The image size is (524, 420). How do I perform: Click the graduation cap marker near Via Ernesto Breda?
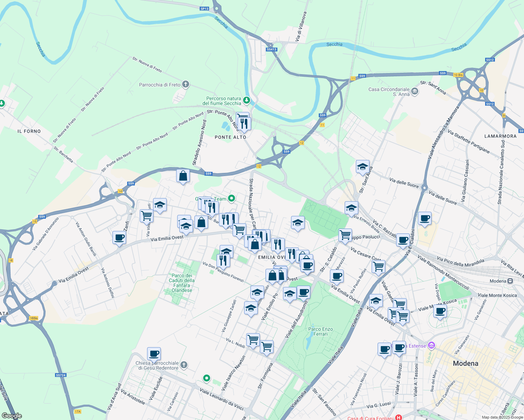(x=351, y=207)
